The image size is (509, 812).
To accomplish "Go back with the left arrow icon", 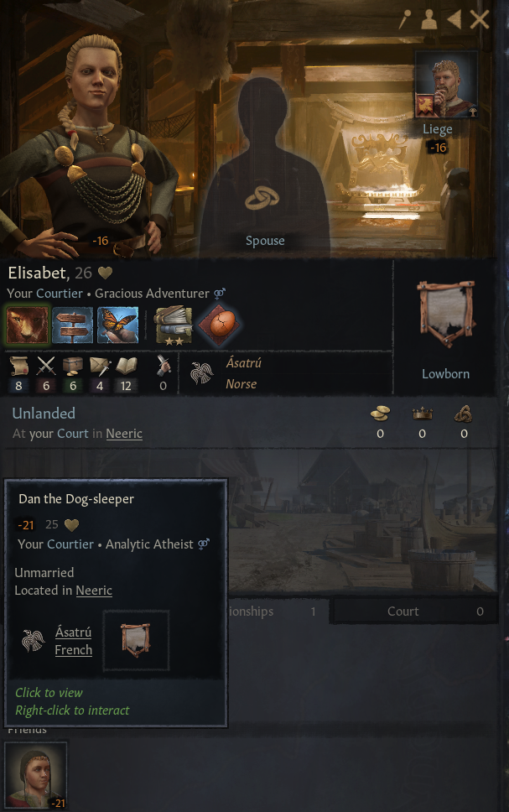I will [x=454, y=19].
